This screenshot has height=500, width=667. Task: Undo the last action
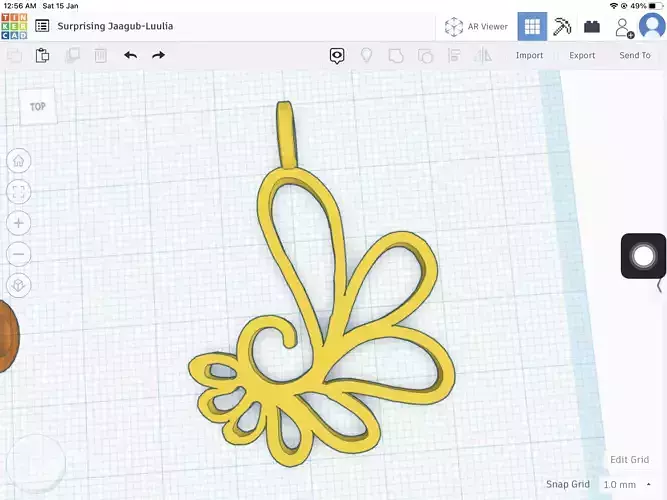[x=131, y=55]
